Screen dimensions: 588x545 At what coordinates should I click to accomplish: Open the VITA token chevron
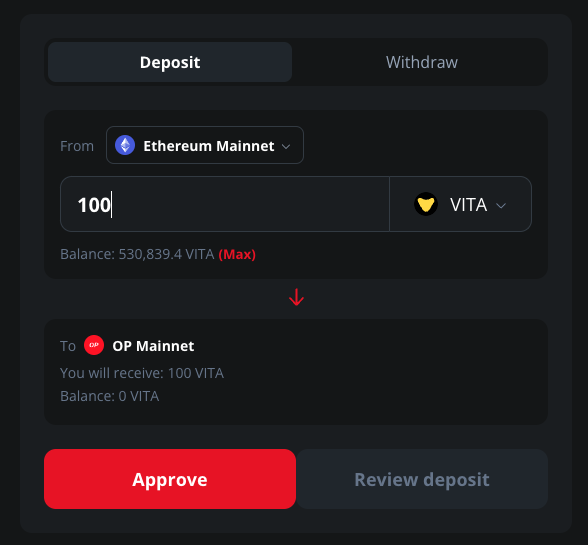[x=501, y=205]
